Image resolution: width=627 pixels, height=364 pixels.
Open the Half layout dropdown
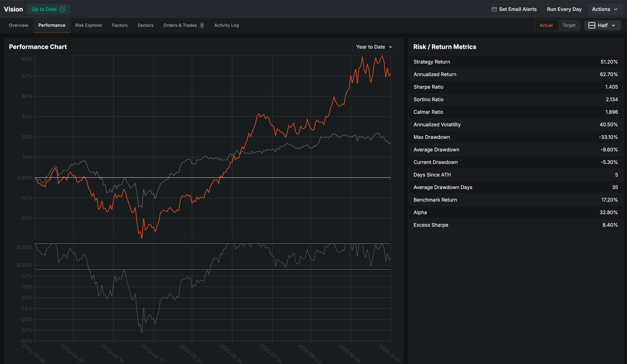(602, 25)
